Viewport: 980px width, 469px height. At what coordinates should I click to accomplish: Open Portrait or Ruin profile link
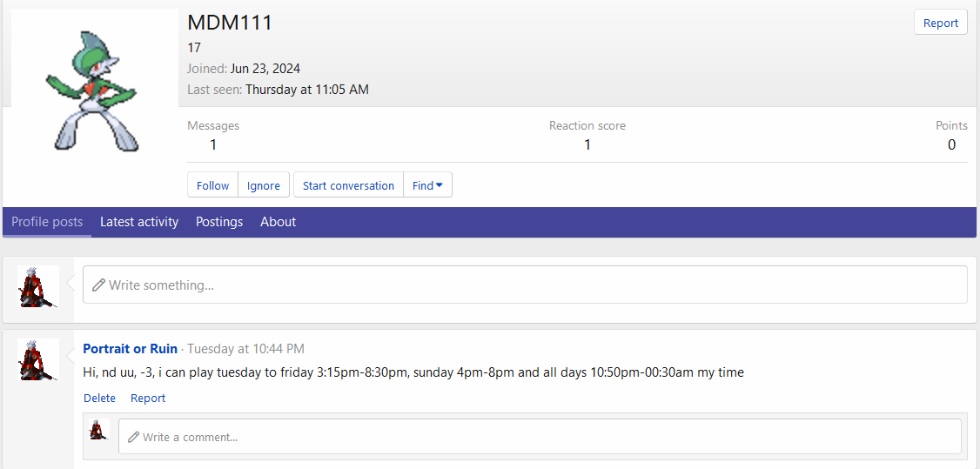coord(130,348)
